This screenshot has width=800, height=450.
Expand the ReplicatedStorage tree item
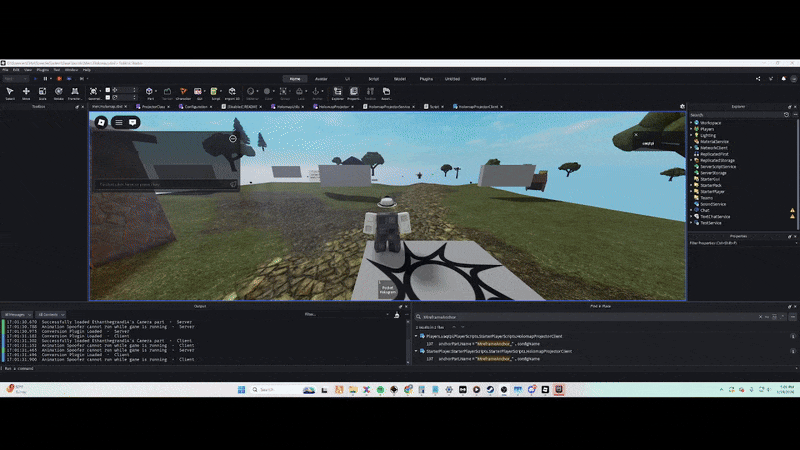(x=691, y=160)
